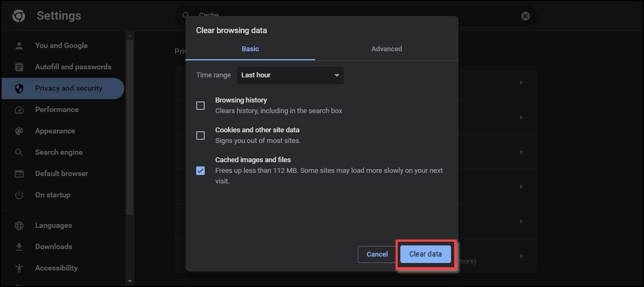
Task: Select the Appearance palette icon
Action: pos(19,131)
